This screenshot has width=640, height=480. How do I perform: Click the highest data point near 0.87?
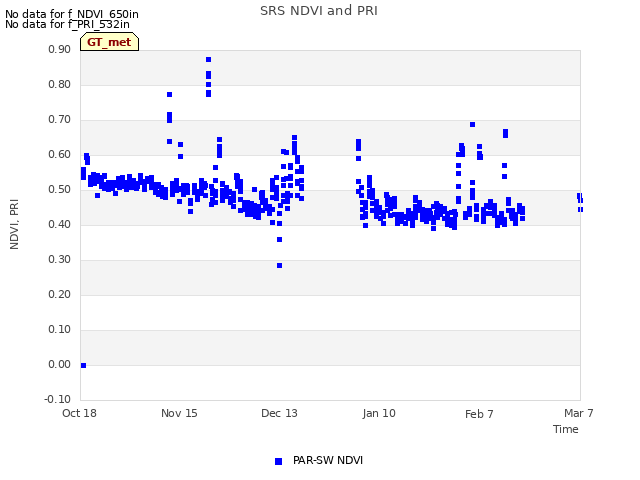tap(209, 60)
